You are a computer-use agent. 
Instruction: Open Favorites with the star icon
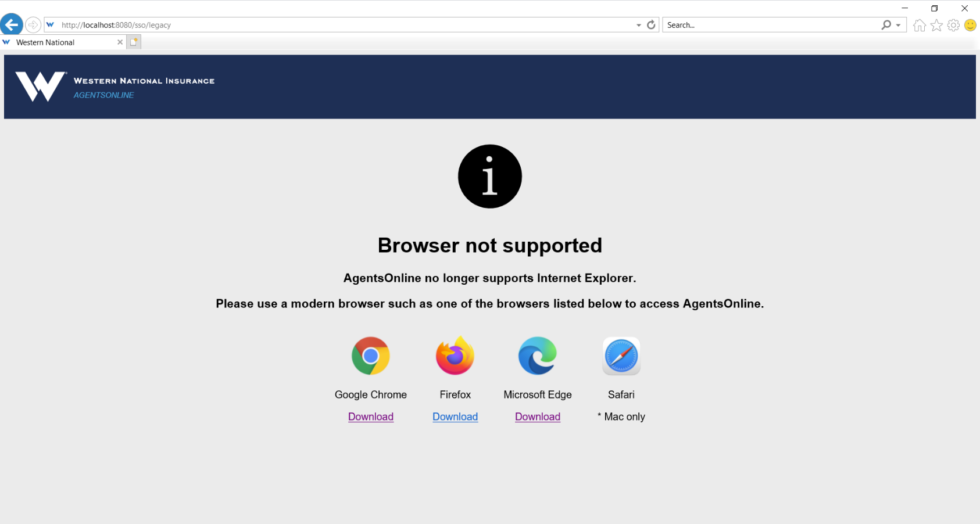pos(936,25)
